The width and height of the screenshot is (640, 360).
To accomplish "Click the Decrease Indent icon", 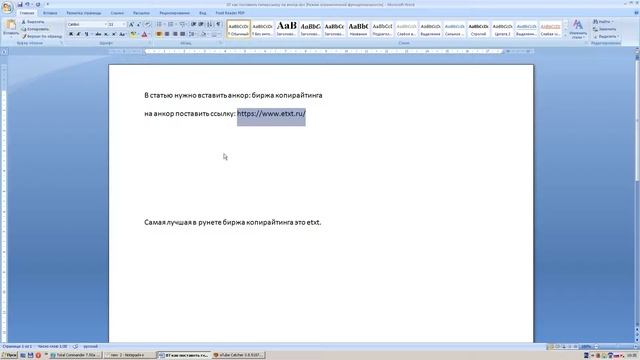I will pyautogui.click(x=193, y=24).
